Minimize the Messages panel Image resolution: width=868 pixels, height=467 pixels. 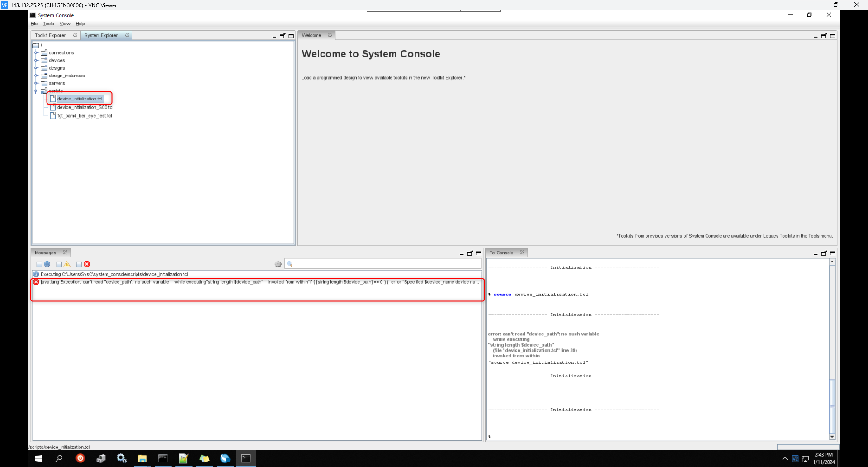click(462, 253)
